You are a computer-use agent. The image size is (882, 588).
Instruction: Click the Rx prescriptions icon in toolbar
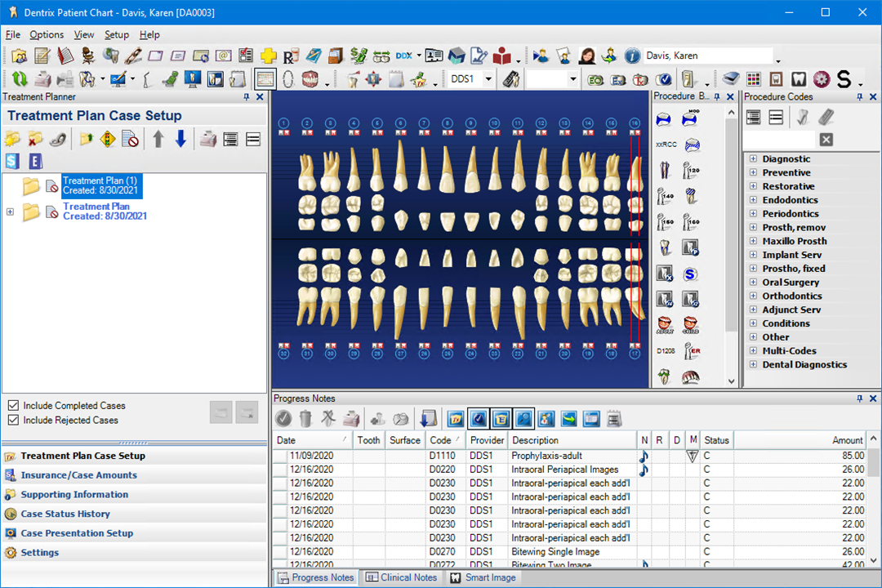(x=290, y=56)
